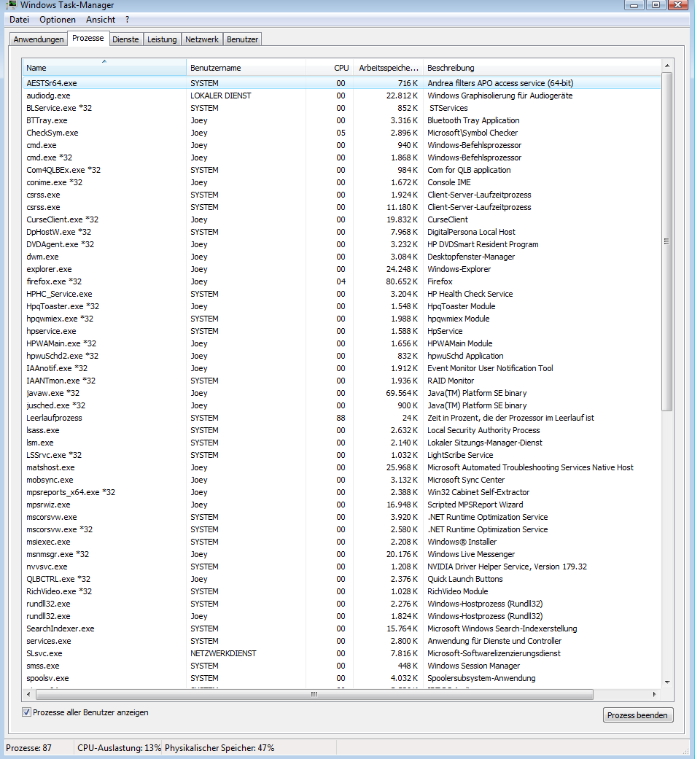Select the cmd.exe *32 process
The width and height of the screenshot is (700, 759).
(x=342, y=157)
